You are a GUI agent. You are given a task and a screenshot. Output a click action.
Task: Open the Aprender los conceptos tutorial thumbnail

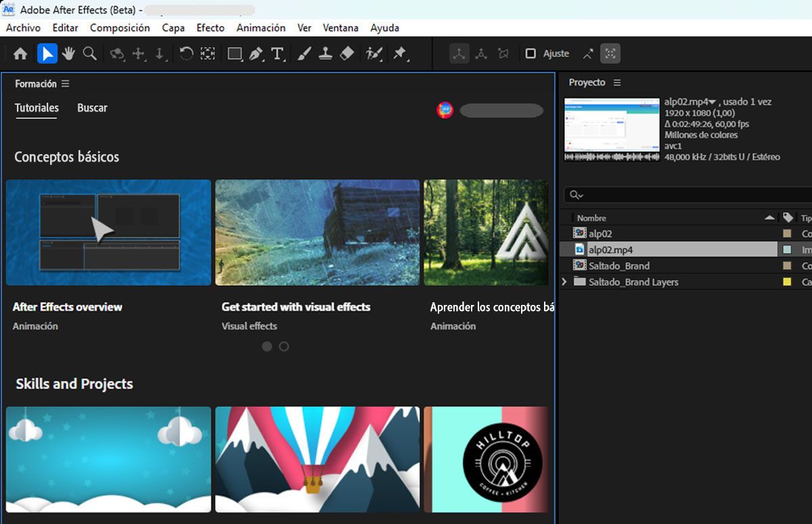click(486, 232)
